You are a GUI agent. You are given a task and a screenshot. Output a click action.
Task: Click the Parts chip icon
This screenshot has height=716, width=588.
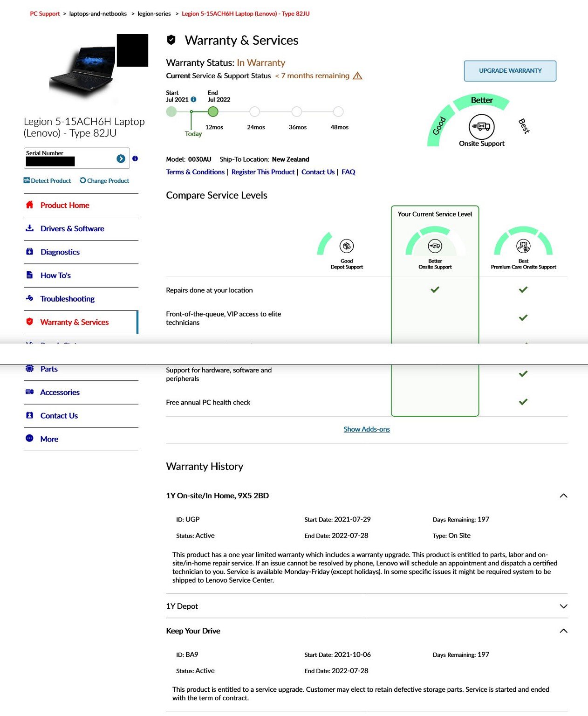[29, 368]
